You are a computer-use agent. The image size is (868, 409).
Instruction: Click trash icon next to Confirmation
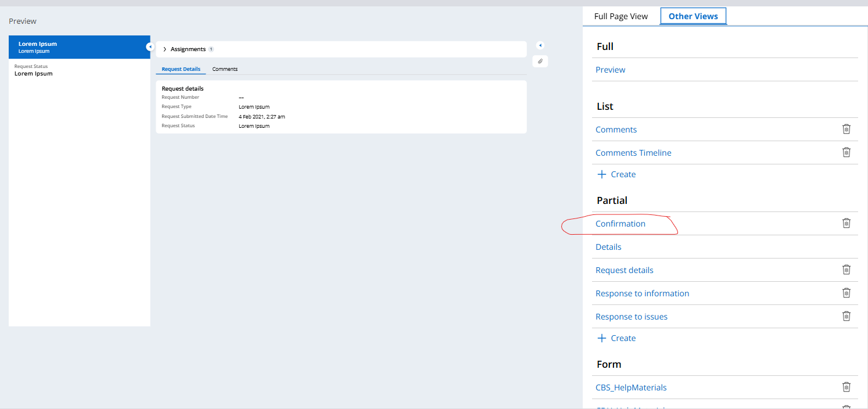[846, 223]
